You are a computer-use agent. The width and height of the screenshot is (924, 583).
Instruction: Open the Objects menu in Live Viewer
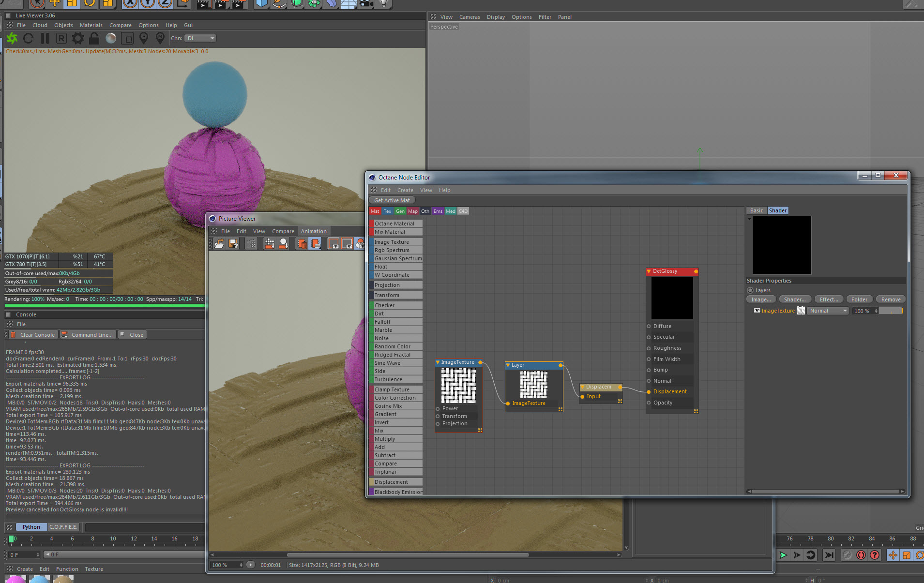(x=63, y=25)
